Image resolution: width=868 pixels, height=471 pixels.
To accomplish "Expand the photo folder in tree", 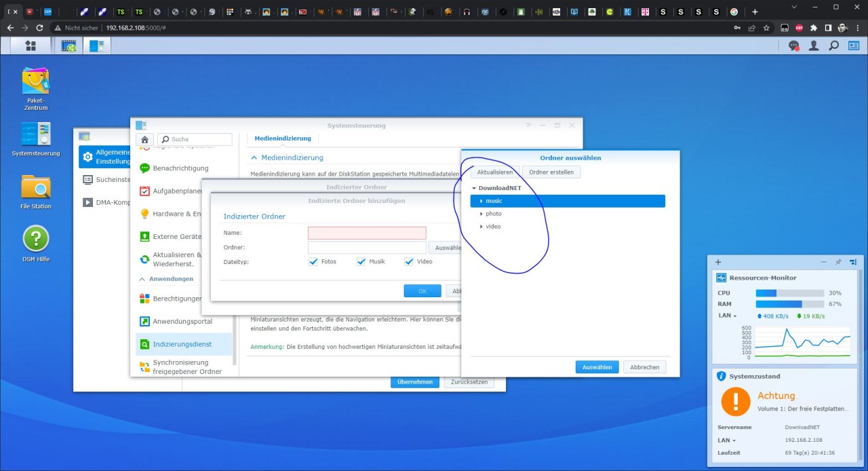I will pyautogui.click(x=481, y=214).
